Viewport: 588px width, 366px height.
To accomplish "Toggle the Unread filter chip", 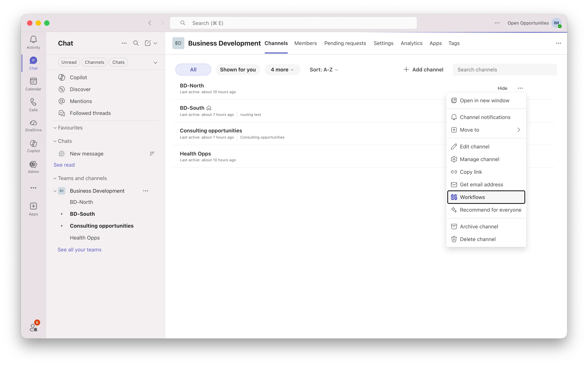I will pos(69,62).
